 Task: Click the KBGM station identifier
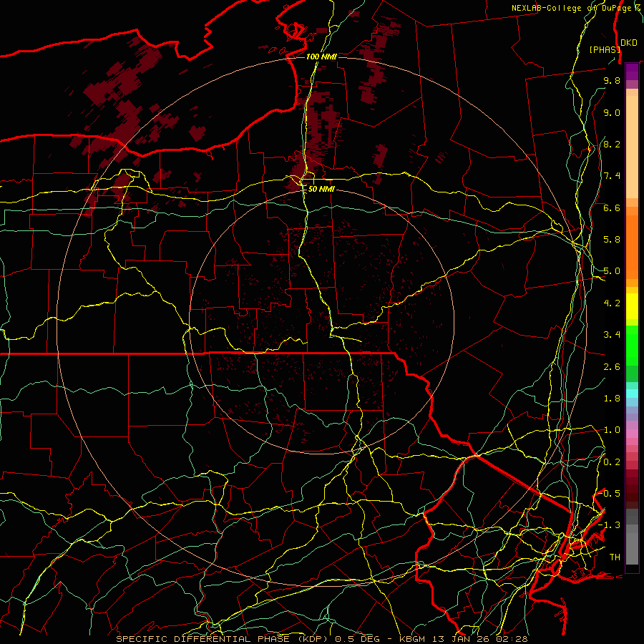coord(412,639)
